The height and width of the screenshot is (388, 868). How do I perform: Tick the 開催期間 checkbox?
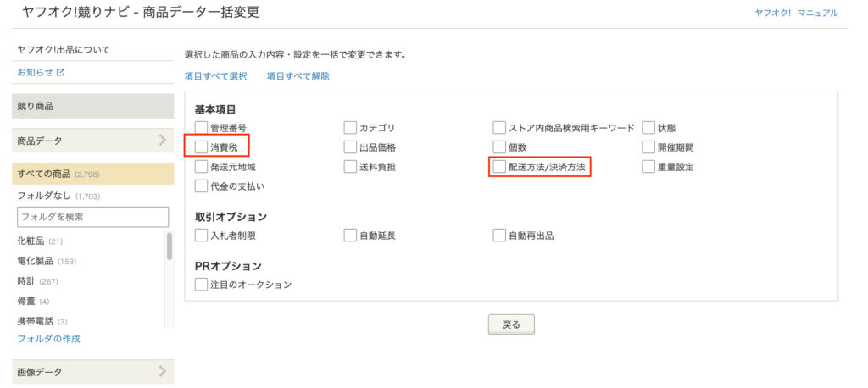(x=648, y=147)
